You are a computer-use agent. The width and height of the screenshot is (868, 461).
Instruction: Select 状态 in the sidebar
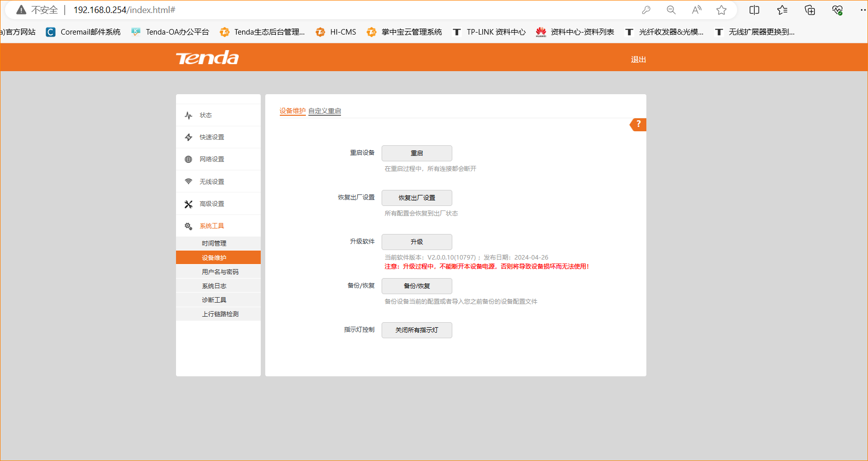218,115
